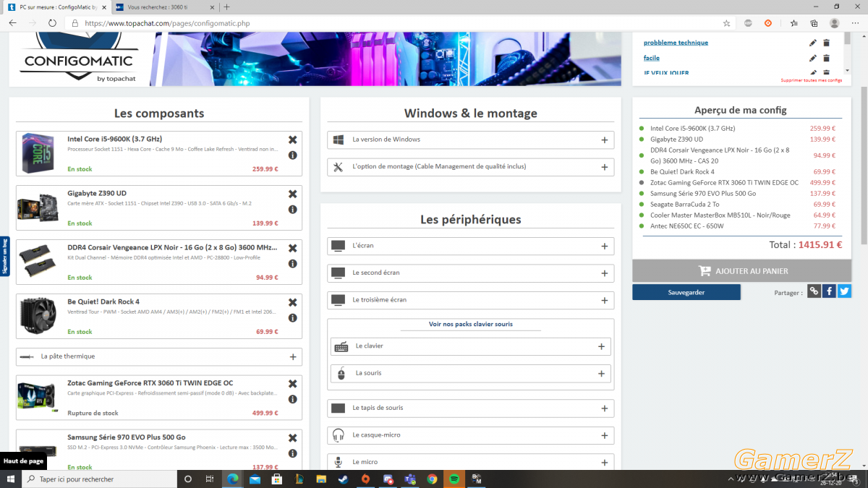Open a new browser tab

[x=226, y=7]
